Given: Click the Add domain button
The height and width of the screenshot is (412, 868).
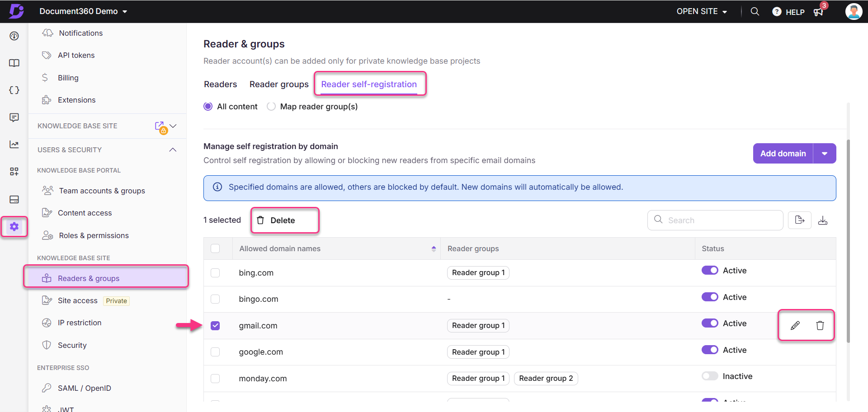Looking at the screenshot, I should (x=783, y=154).
